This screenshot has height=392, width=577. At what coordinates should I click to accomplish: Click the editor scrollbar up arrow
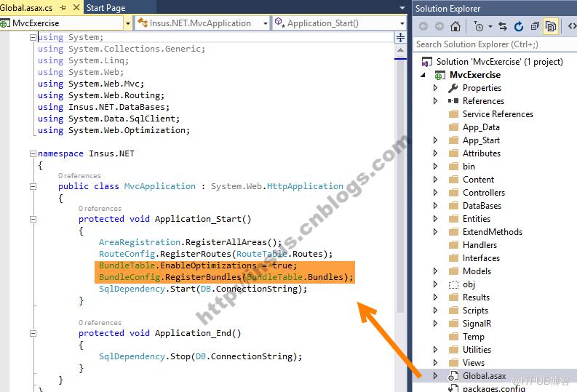click(400, 49)
